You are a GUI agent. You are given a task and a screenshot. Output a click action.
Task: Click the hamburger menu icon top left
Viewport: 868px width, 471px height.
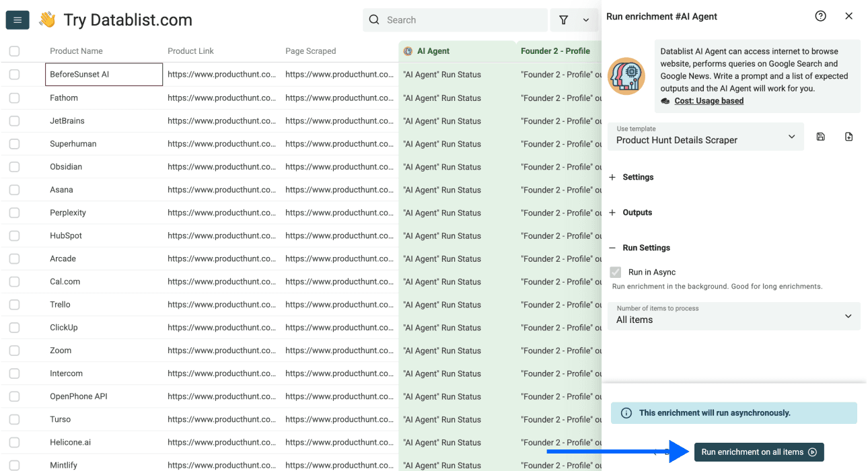coord(17,20)
